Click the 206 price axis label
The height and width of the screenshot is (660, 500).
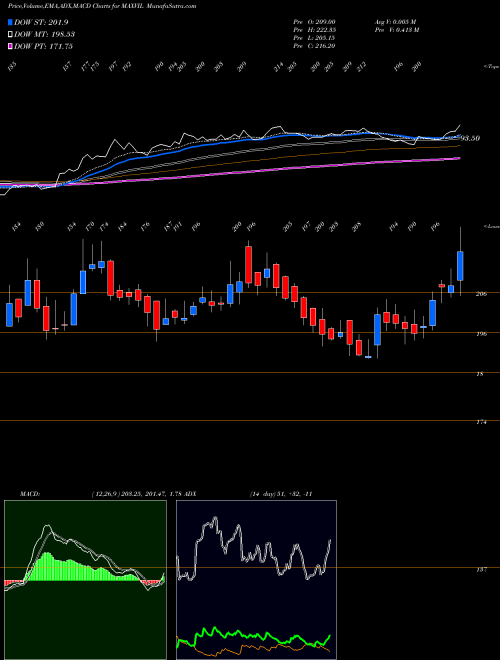481,294
